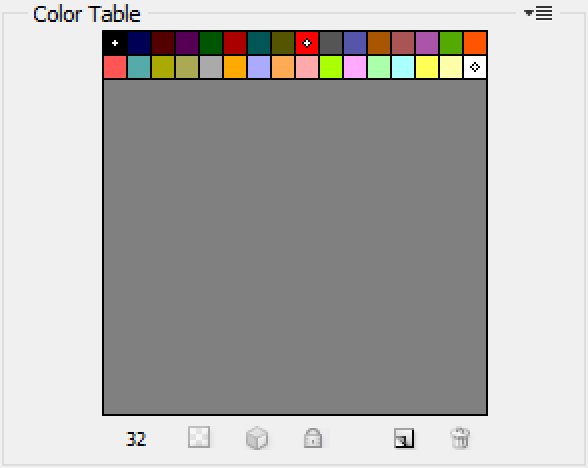This screenshot has height=468, width=588.
Task: Choose the lime yellow-green swatch
Action: [331, 67]
